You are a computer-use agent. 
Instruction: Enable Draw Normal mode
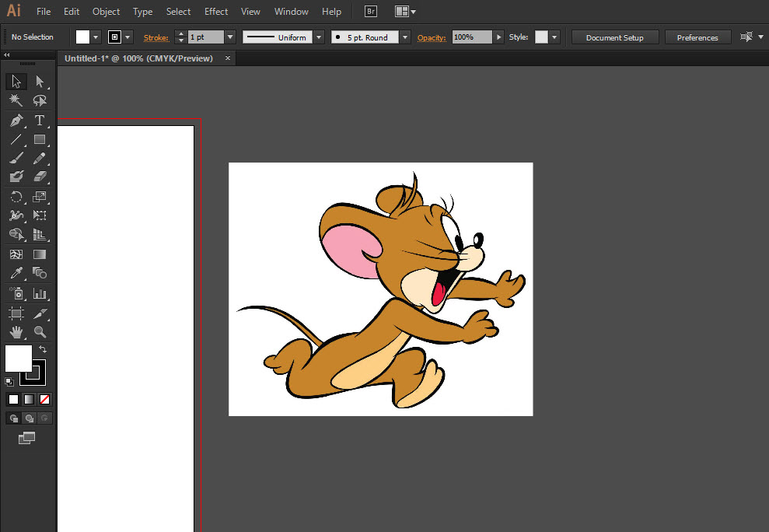tap(14, 418)
